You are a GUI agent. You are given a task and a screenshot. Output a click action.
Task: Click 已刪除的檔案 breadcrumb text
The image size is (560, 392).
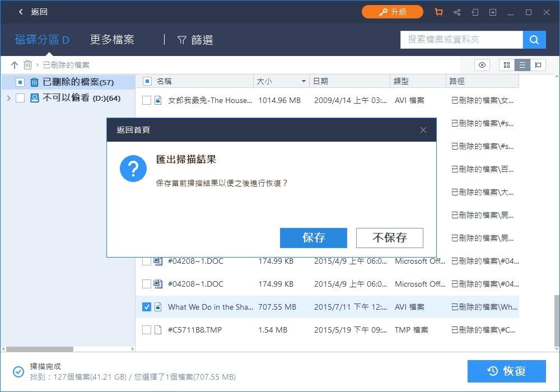pos(66,65)
